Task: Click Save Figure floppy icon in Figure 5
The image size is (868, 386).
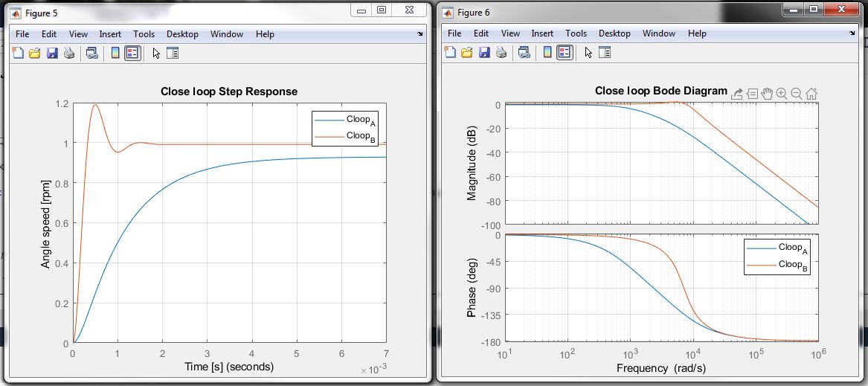Action: tap(52, 53)
